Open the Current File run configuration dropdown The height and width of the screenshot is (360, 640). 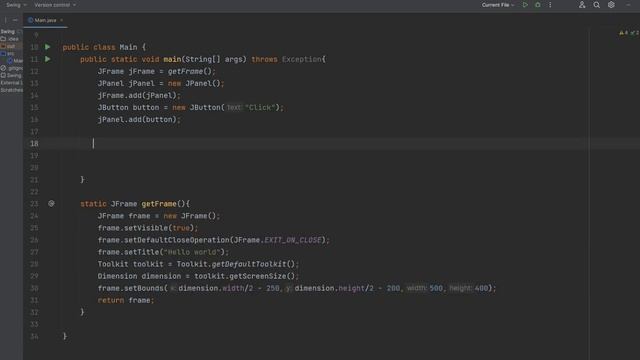[x=498, y=5]
